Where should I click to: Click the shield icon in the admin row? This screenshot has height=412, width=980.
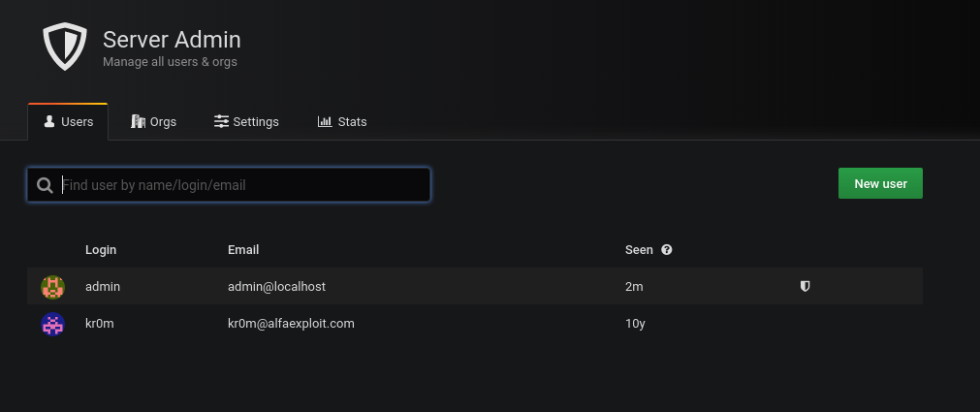805,287
